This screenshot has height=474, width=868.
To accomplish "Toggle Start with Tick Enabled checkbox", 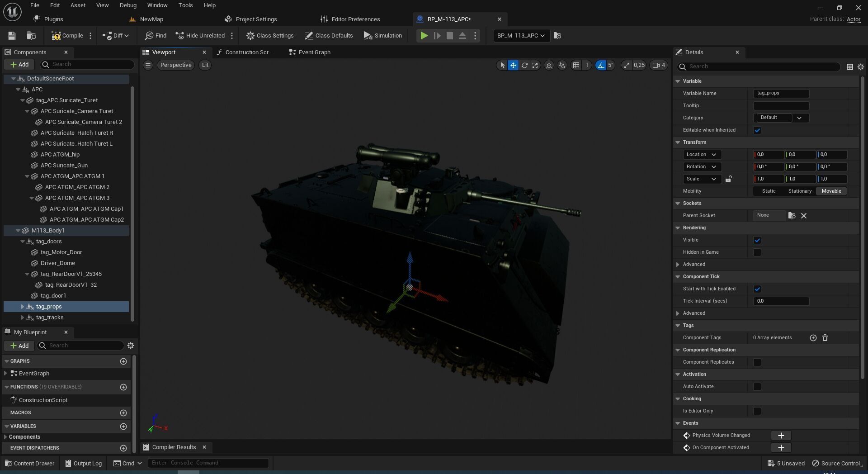I will point(757,289).
